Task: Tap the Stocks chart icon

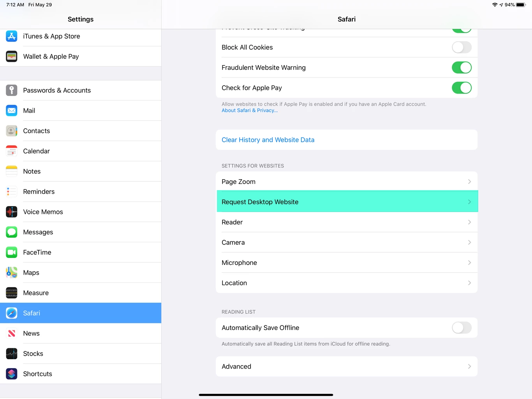Action: coord(12,354)
